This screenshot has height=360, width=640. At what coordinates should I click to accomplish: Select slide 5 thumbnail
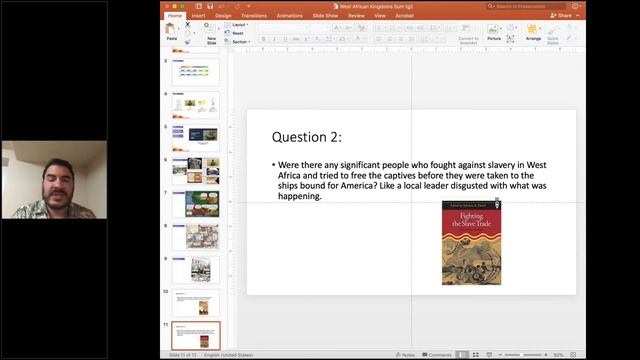196,138
